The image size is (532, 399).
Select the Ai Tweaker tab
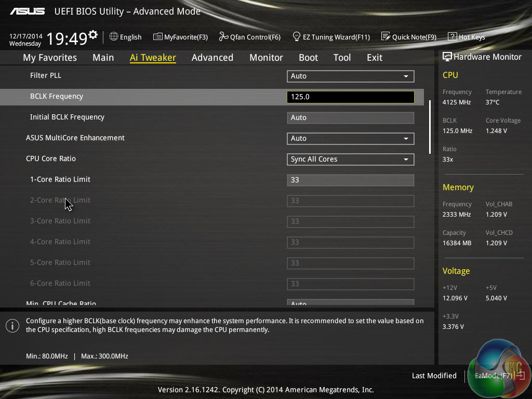153,58
